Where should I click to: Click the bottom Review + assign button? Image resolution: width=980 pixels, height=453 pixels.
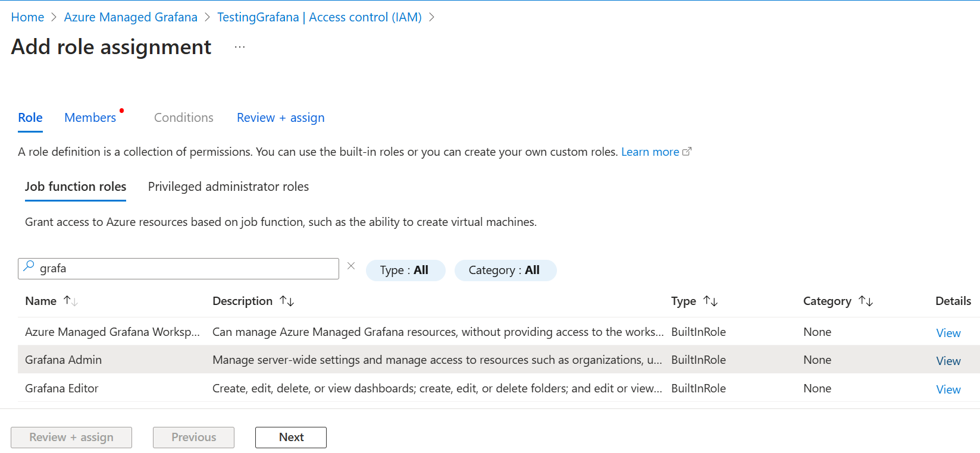(71, 438)
